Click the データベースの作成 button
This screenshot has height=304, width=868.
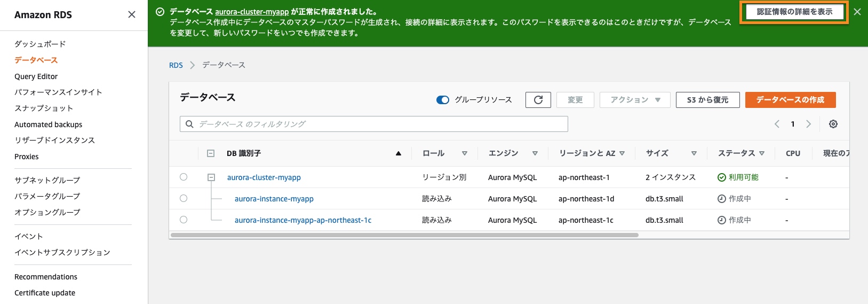[790, 100]
